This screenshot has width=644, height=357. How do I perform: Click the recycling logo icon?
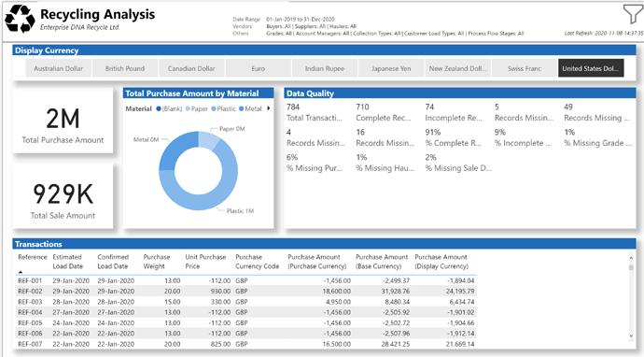[x=20, y=19]
